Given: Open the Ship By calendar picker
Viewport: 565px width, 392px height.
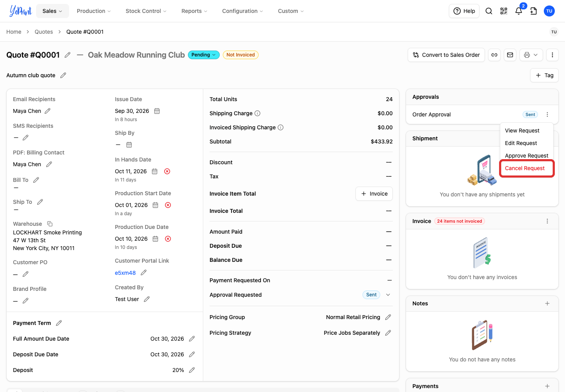Looking at the screenshot, I should tap(129, 145).
